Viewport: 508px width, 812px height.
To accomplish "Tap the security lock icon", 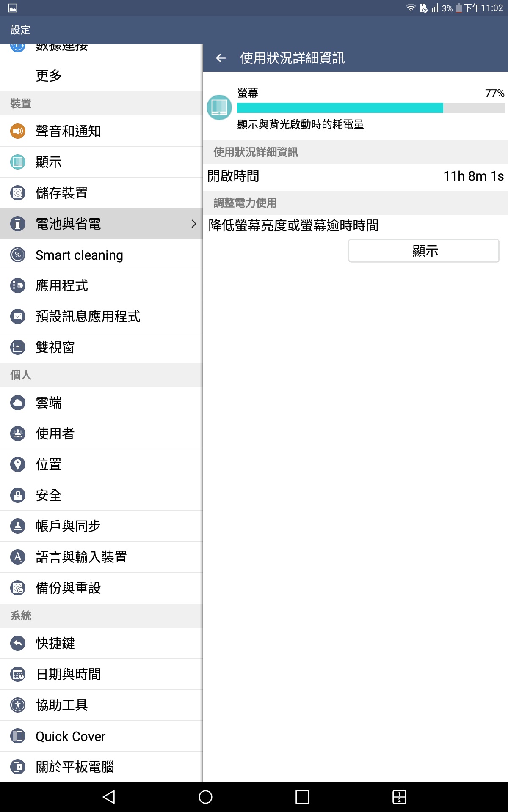I will [x=18, y=495].
